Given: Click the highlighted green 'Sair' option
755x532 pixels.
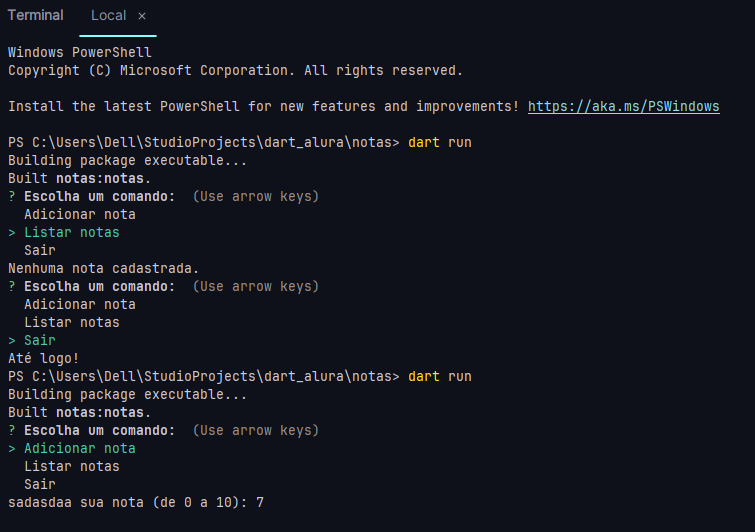Looking at the screenshot, I should pos(40,340).
